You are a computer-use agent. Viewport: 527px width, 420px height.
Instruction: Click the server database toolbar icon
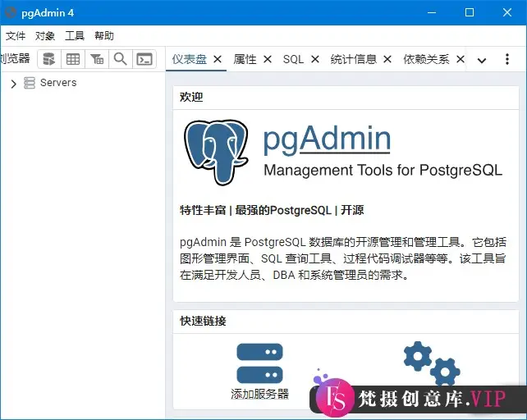tap(49, 59)
